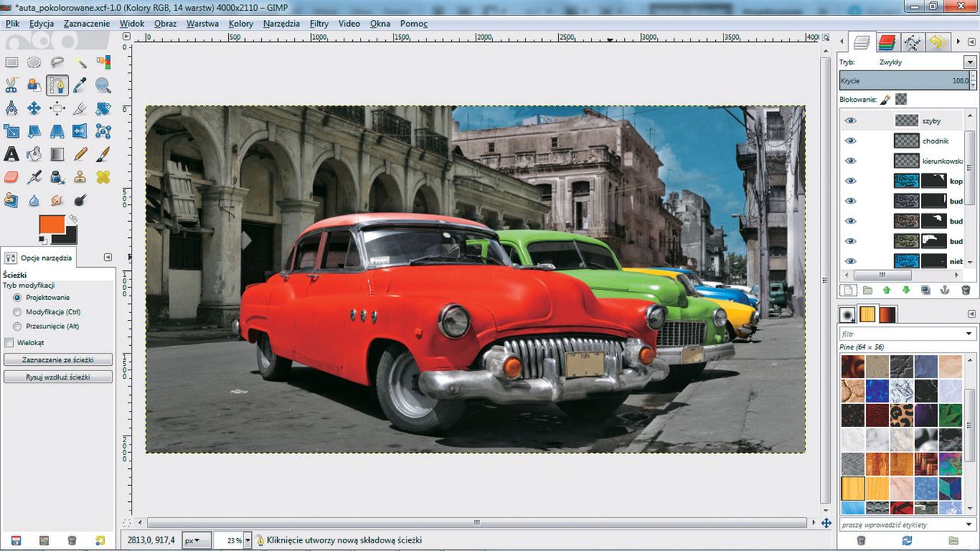The height and width of the screenshot is (551, 980).
Task: Select Projektowanie edit mode
Action: [x=18, y=297]
